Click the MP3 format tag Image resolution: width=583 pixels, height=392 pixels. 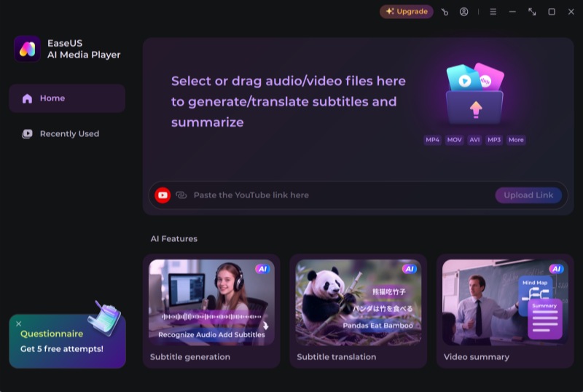[x=494, y=140]
